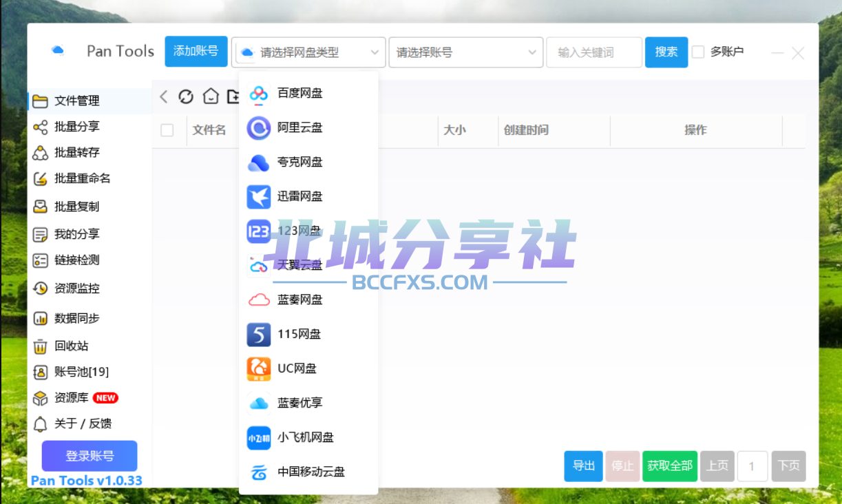Screen dimensions: 842x504
Task: Click the 停止 button
Action: (622, 466)
